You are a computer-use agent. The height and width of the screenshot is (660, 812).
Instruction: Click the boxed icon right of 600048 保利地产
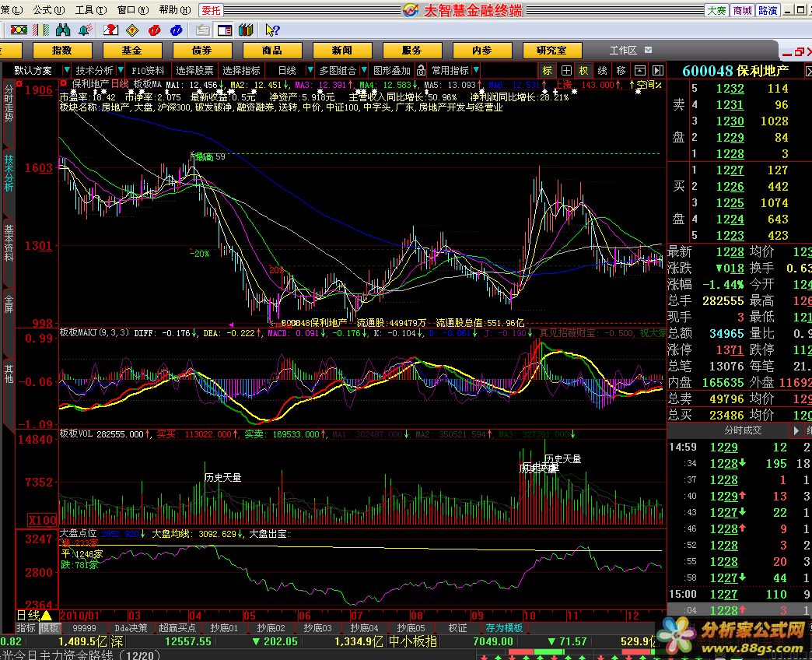pyautogui.click(x=808, y=71)
